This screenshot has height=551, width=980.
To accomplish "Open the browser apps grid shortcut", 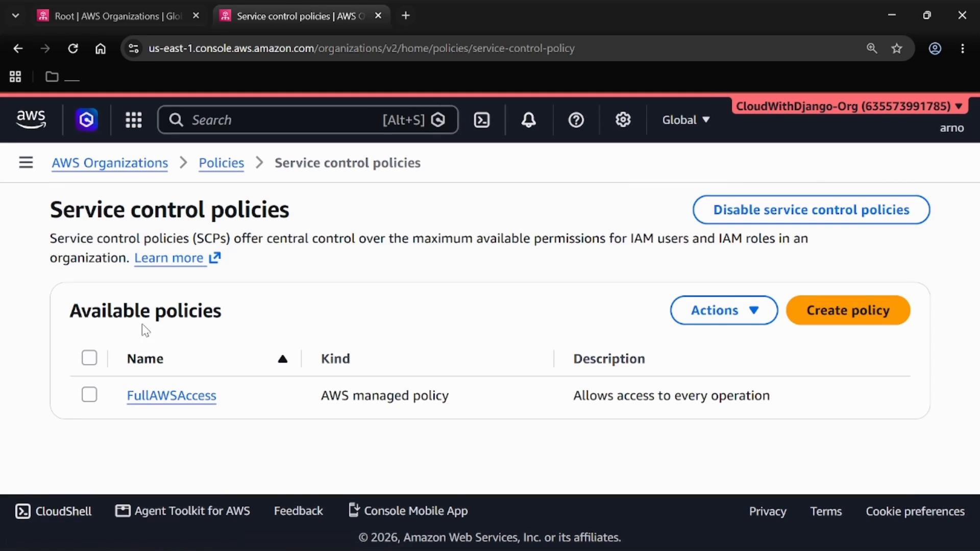I will click(x=15, y=77).
